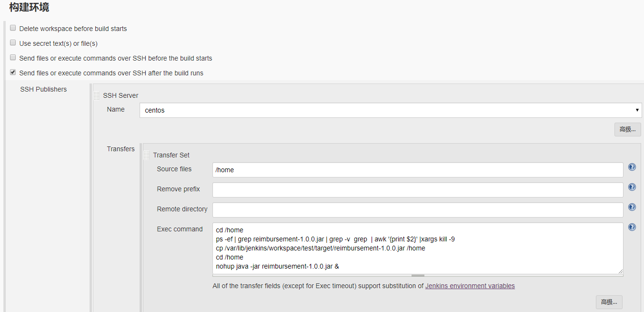Grab the Exec command resize bar

418,275
